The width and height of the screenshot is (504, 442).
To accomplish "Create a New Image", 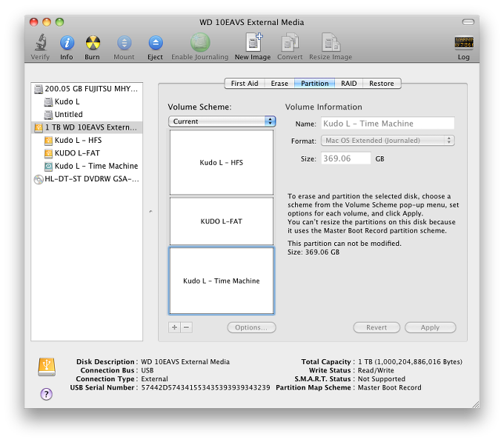I will tap(254, 42).
